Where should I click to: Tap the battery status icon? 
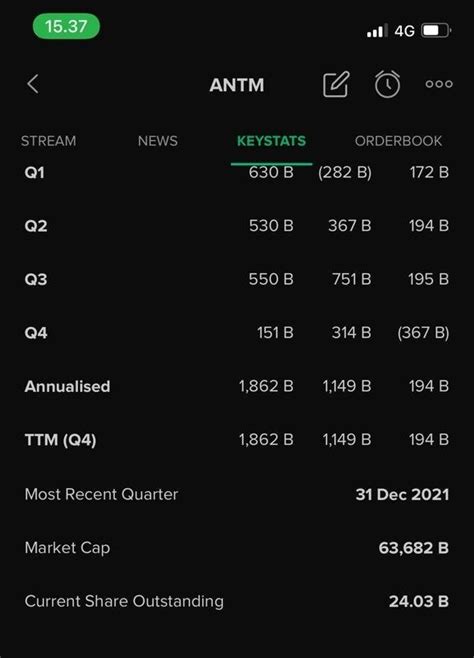[436, 30]
